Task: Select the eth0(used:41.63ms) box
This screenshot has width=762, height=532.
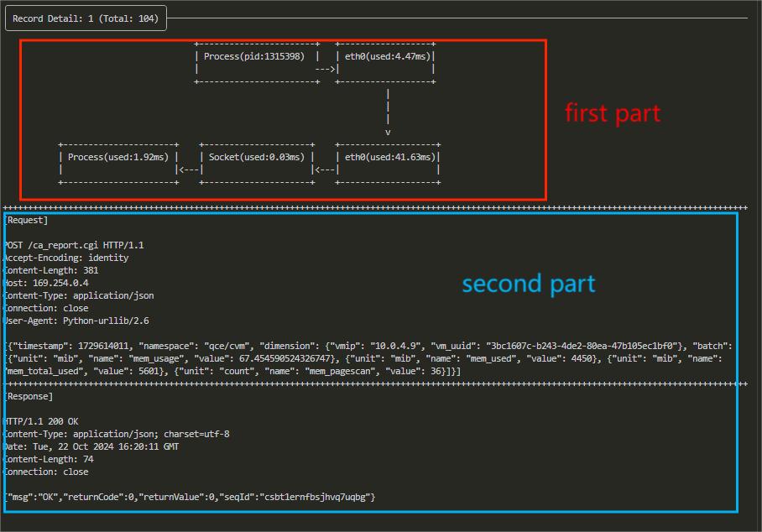Action: [x=389, y=157]
